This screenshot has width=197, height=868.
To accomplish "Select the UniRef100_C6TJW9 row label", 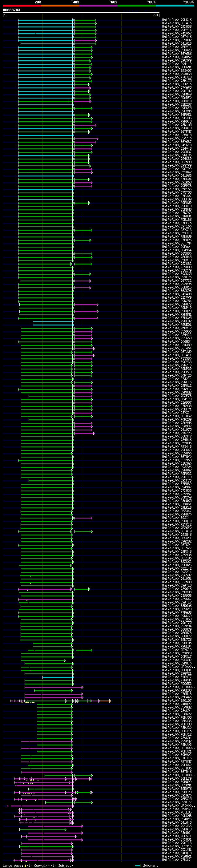I will [177, 352].
